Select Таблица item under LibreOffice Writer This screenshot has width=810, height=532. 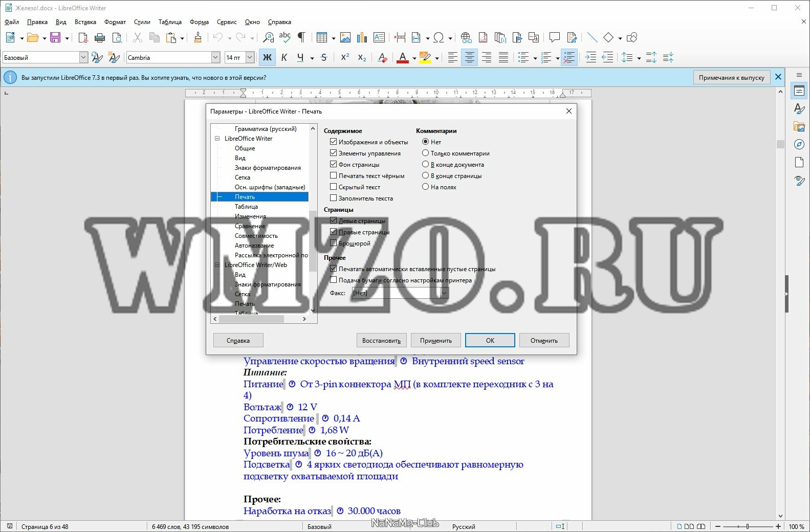click(246, 207)
